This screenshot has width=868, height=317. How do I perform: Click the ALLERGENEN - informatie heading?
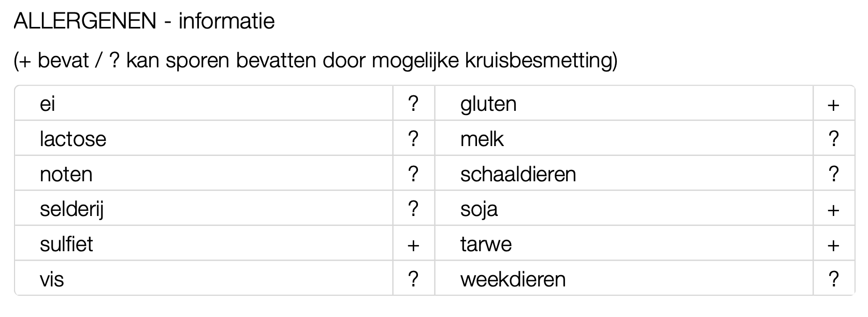click(144, 21)
